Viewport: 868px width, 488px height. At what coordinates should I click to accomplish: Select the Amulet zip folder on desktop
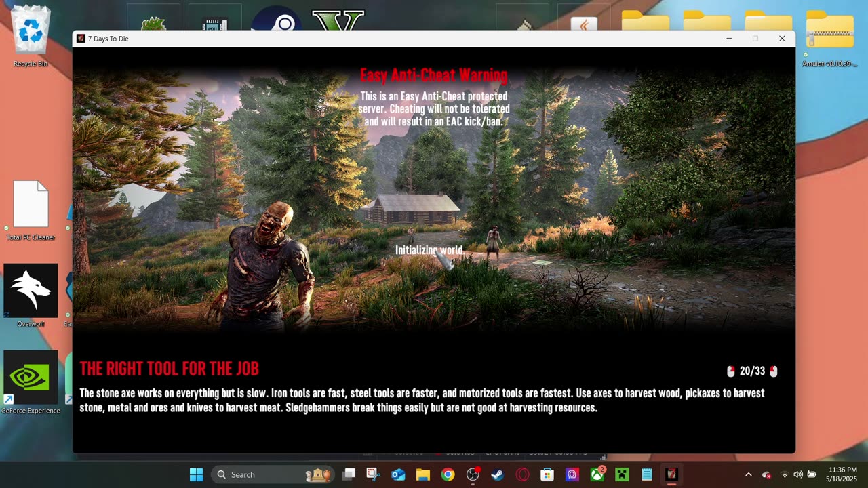point(829,37)
